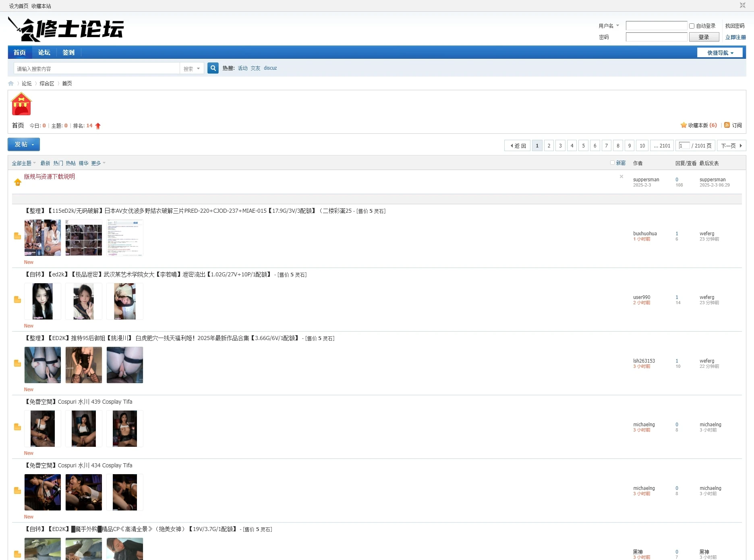Open the 快捷导航 dropdown
Screen dimensions: 754x560
(x=720, y=53)
